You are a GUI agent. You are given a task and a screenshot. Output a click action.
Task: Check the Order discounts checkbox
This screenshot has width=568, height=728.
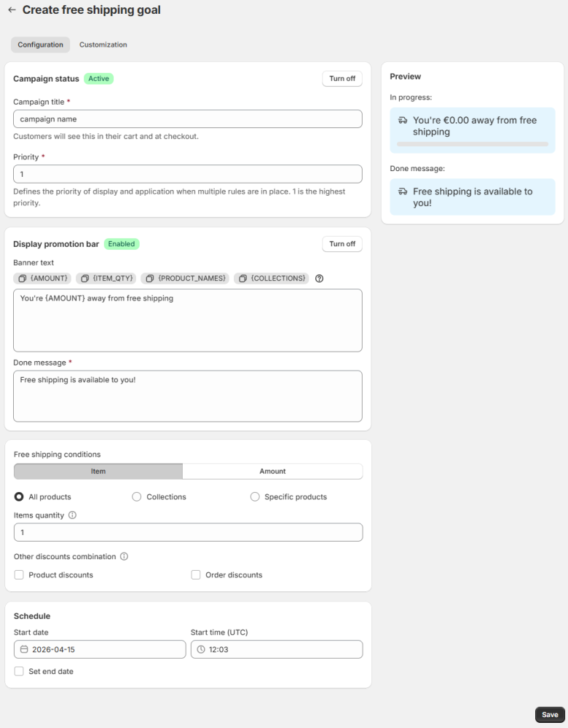pyautogui.click(x=196, y=575)
